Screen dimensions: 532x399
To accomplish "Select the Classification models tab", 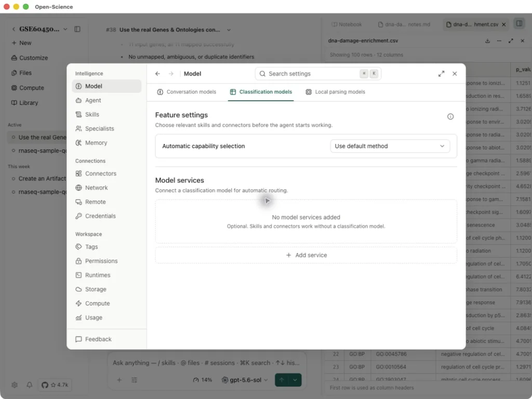I will coord(261,92).
